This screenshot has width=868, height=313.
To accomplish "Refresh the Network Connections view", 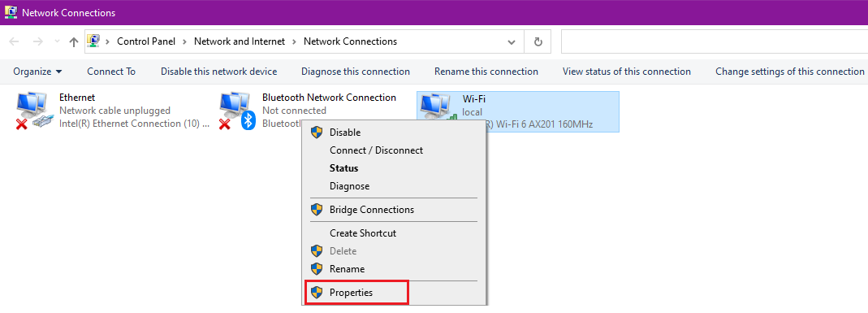I will coord(538,42).
